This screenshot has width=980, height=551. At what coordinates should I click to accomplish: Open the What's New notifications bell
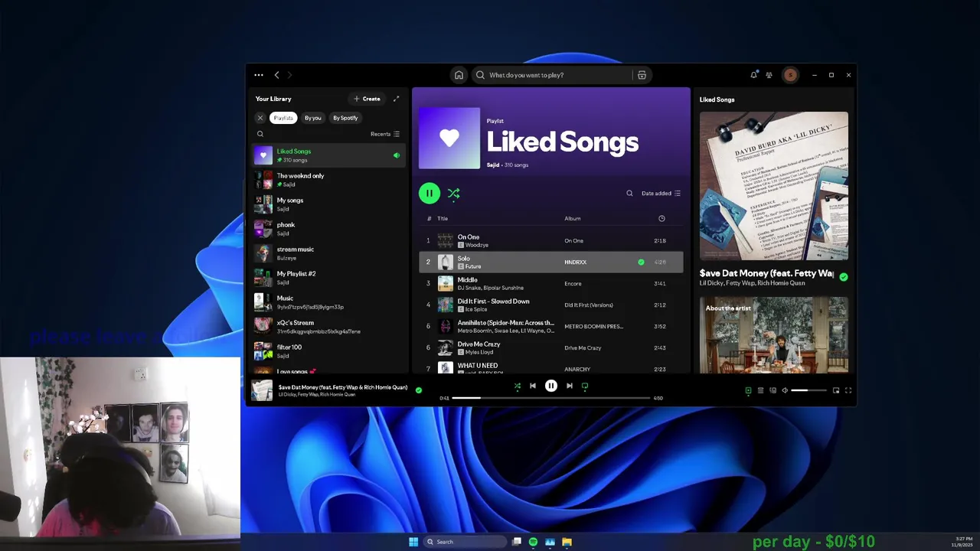(753, 75)
